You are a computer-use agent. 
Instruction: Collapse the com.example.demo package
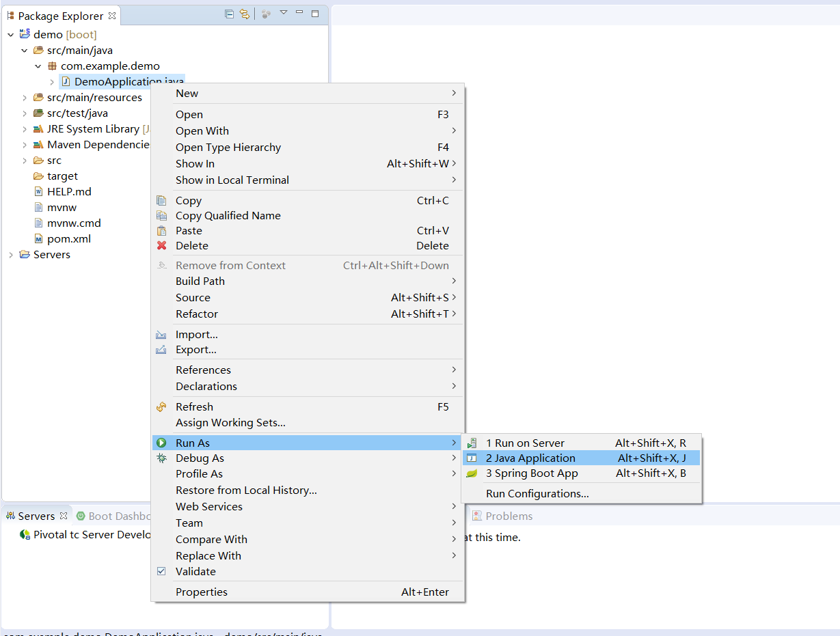(x=38, y=66)
